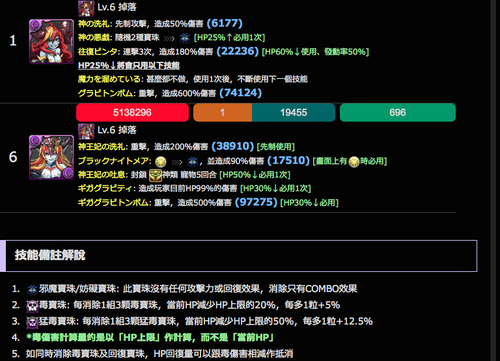Click damage value (38910)
Image resolution: width=500 pixels, height=361 pixels.
click(233, 146)
